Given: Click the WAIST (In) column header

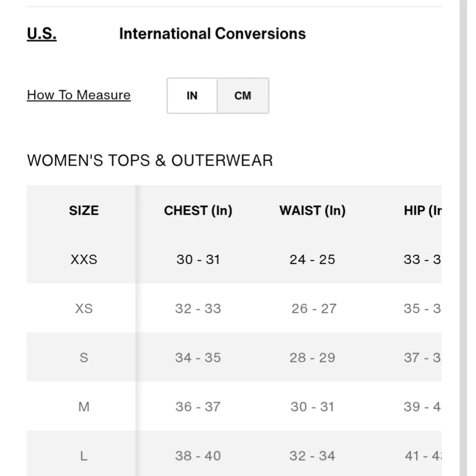Looking at the screenshot, I should click(x=312, y=210).
